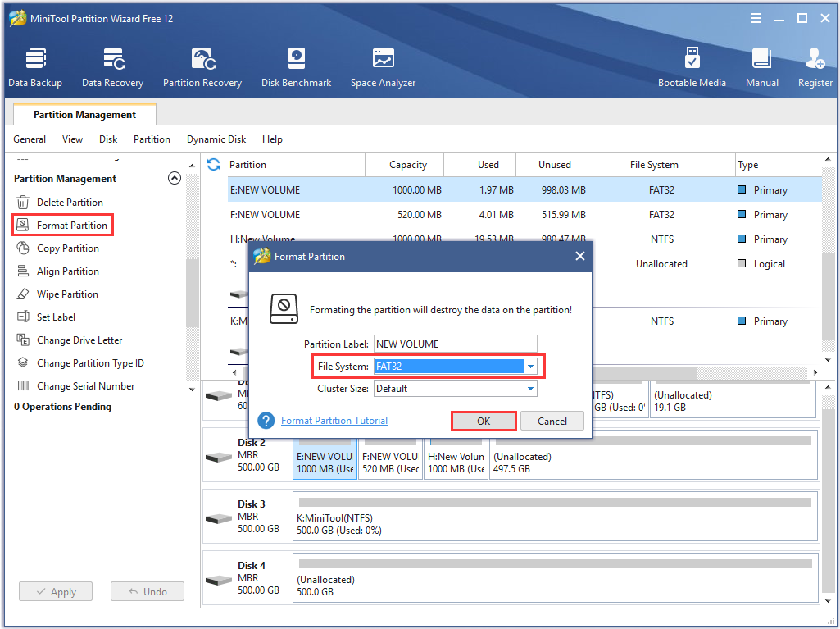Open the Dynamic Disk menu
Viewport: 840px width, 629px height.
tap(216, 139)
